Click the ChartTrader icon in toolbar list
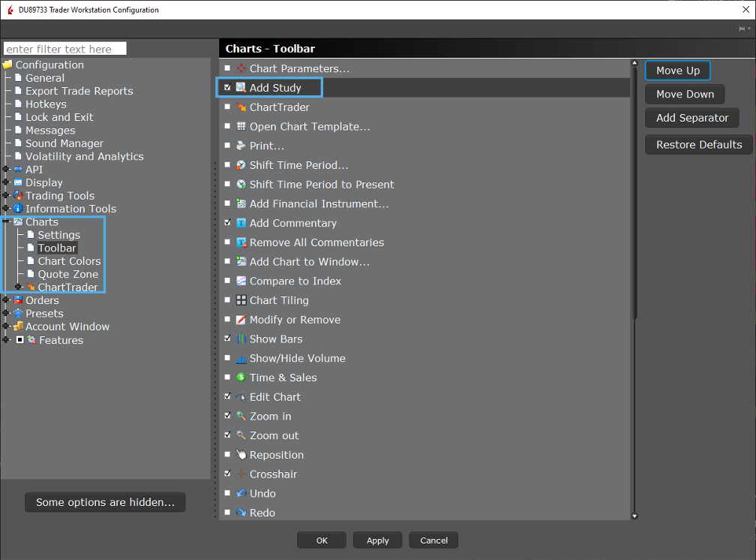Screen dimensions: 756x560 (x=241, y=107)
